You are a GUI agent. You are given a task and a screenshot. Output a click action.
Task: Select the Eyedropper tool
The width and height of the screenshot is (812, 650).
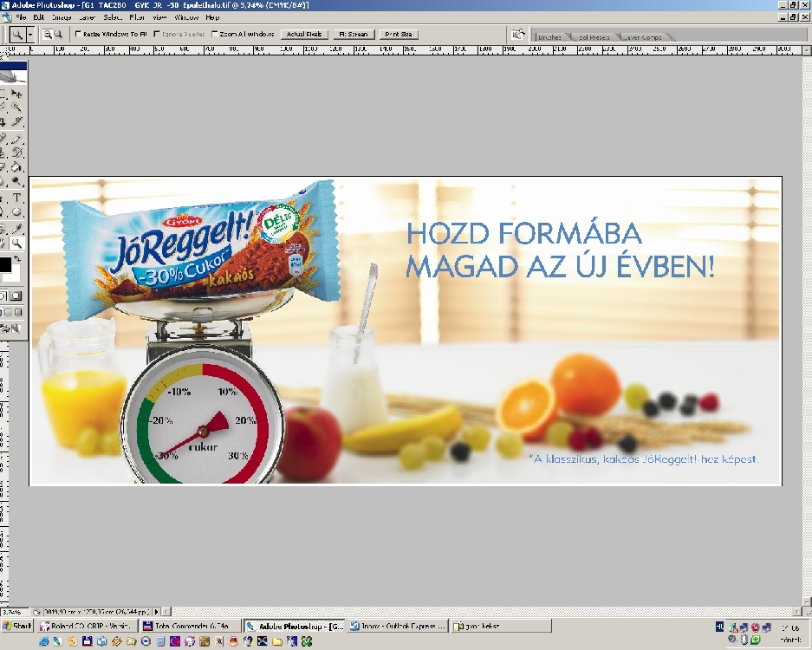tap(17, 229)
